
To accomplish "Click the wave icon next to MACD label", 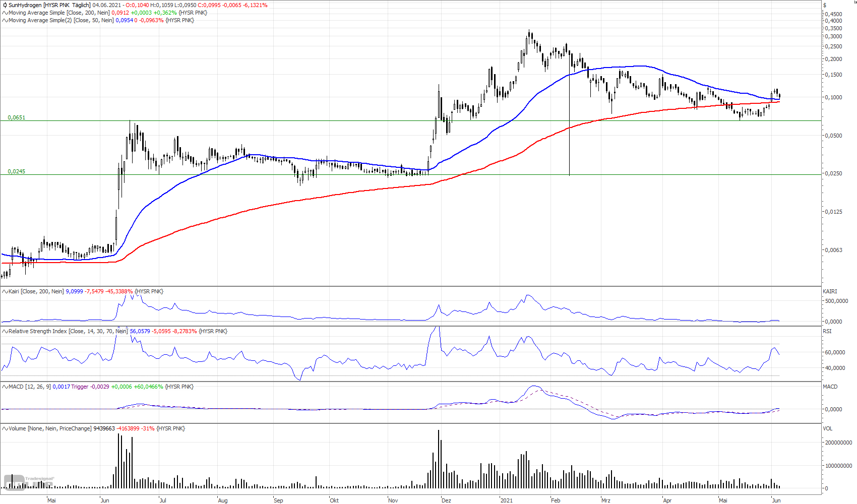I will (5, 387).
